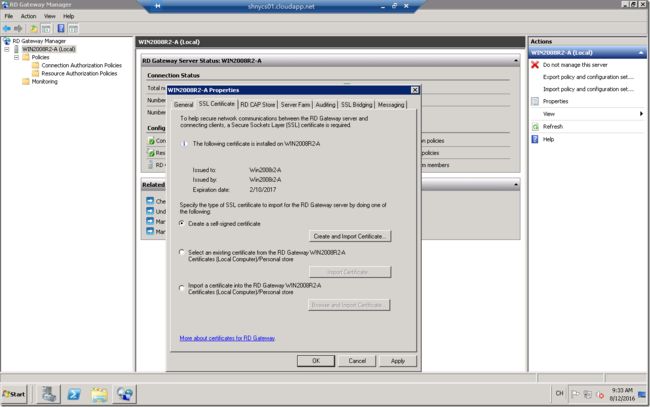The height and width of the screenshot is (407, 650).
Task: Open Server Manager from the taskbar
Action: [x=49, y=394]
